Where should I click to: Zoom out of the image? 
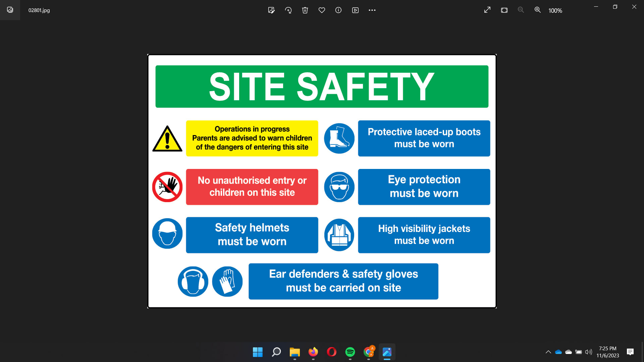point(521,10)
